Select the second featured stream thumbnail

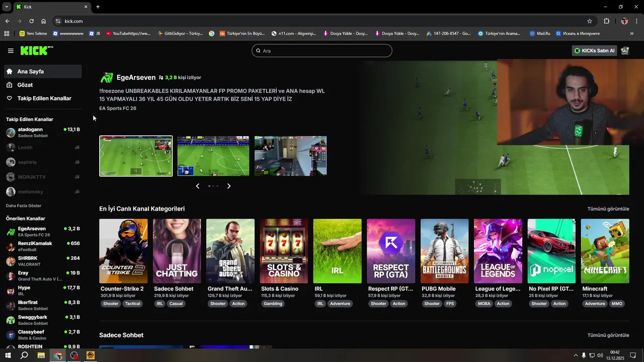213,156
